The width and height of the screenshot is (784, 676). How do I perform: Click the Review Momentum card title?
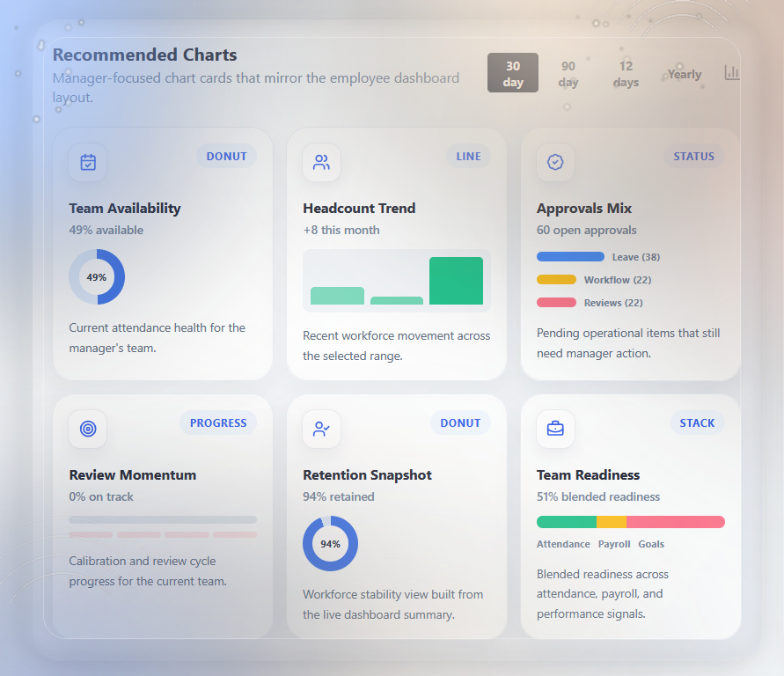click(x=133, y=474)
